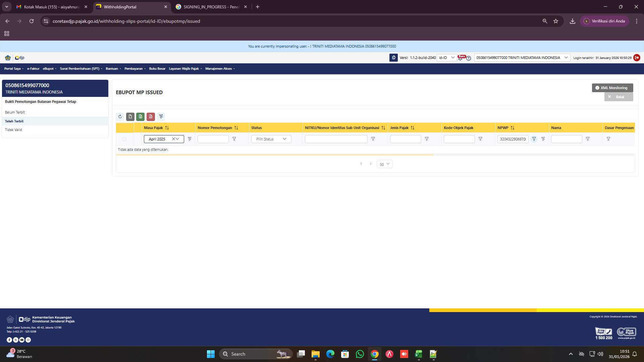This screenshot has height=362, width=644.
Task: Export the table to Excel format
Action: coord(141,117)
